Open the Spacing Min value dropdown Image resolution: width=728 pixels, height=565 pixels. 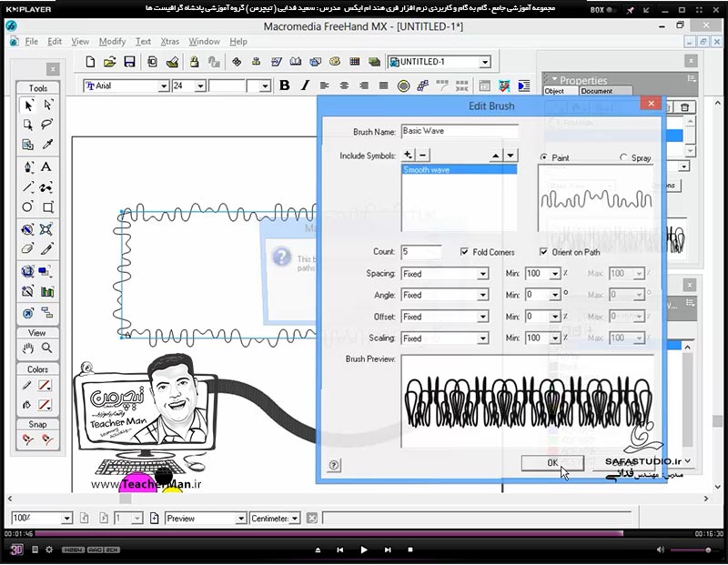(555, 274)
